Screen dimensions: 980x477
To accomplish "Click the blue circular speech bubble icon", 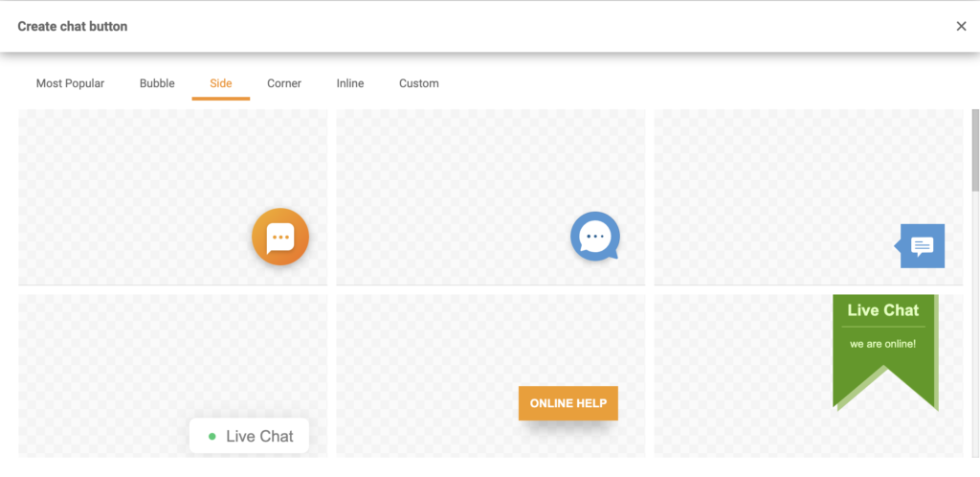I will pyautogui.click(x=594, y=236).
